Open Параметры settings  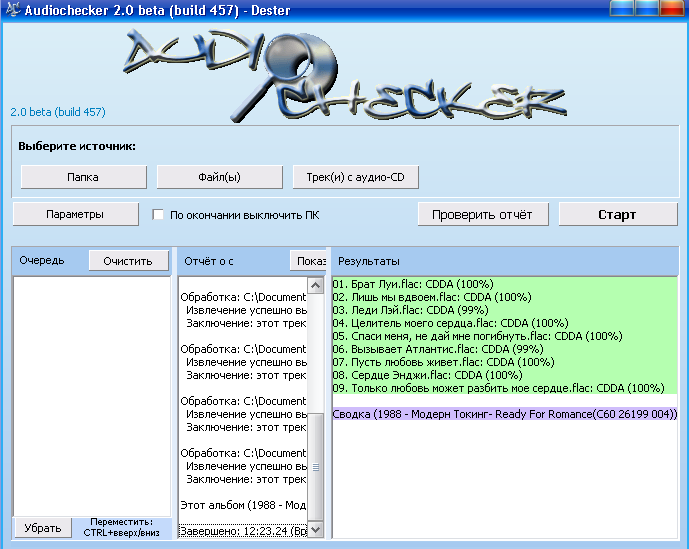pos(74,214)
